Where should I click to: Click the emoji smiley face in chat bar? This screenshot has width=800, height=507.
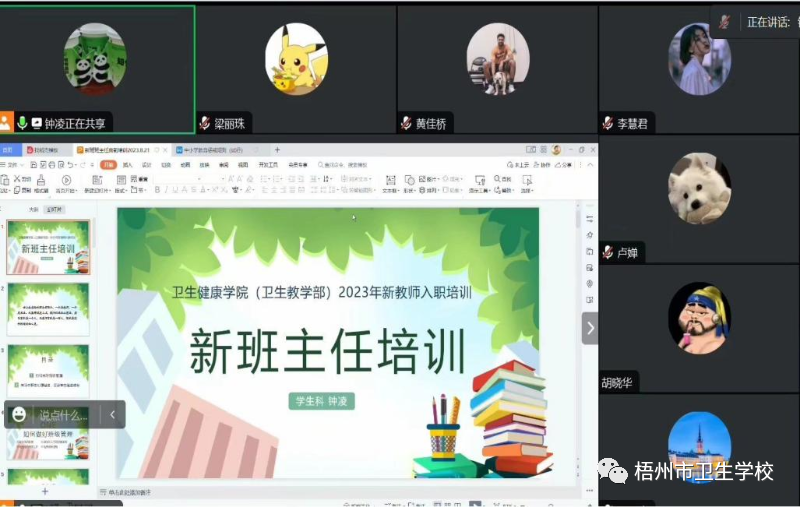coord(19,414)
